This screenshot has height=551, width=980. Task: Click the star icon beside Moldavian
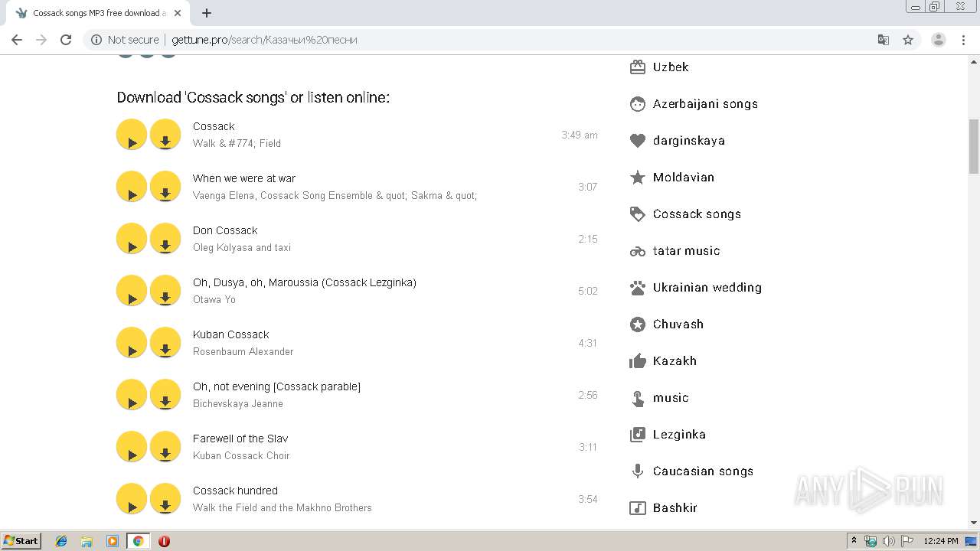coord(638,178)
